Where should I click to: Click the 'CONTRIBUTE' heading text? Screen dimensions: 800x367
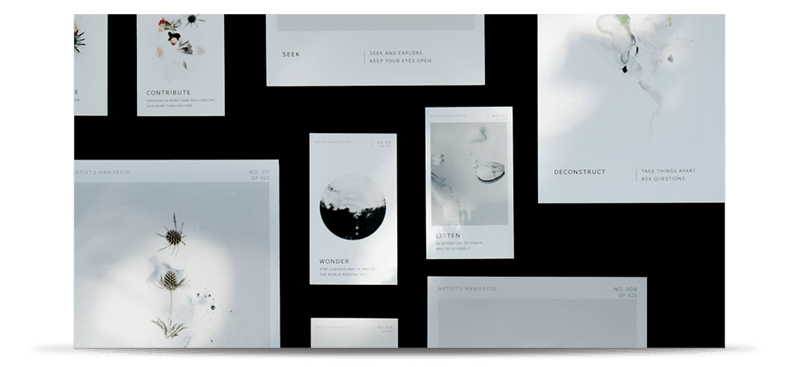click(168, 93)
